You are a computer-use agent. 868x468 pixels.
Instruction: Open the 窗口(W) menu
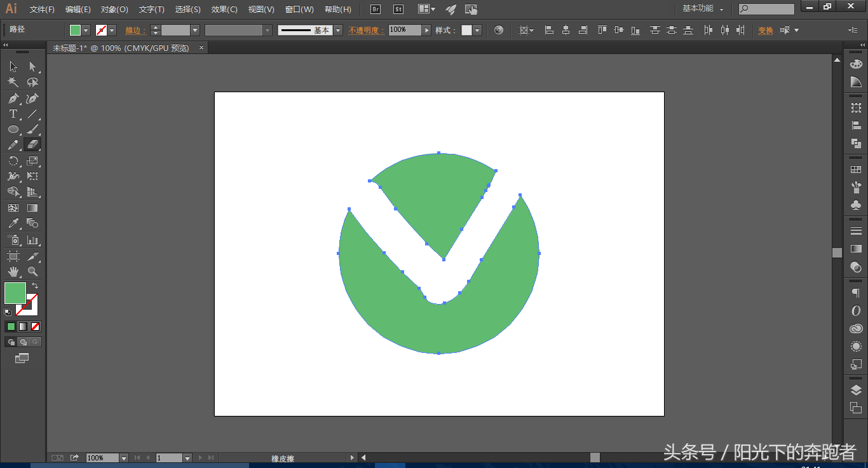tap(299, 10)
